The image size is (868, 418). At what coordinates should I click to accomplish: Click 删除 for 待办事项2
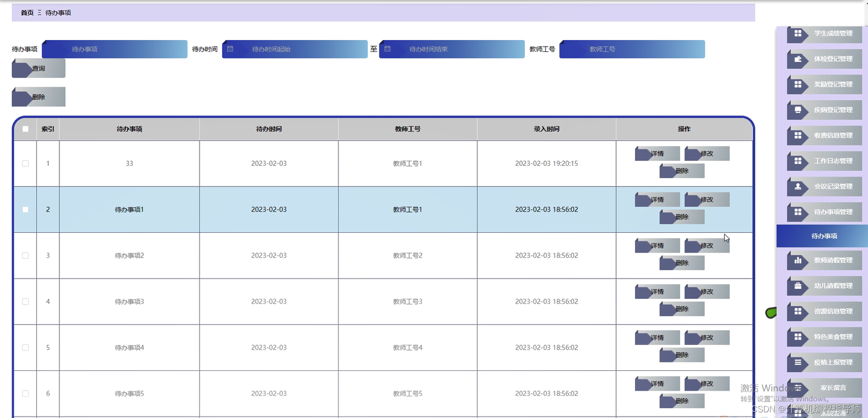tap(682, 263)
